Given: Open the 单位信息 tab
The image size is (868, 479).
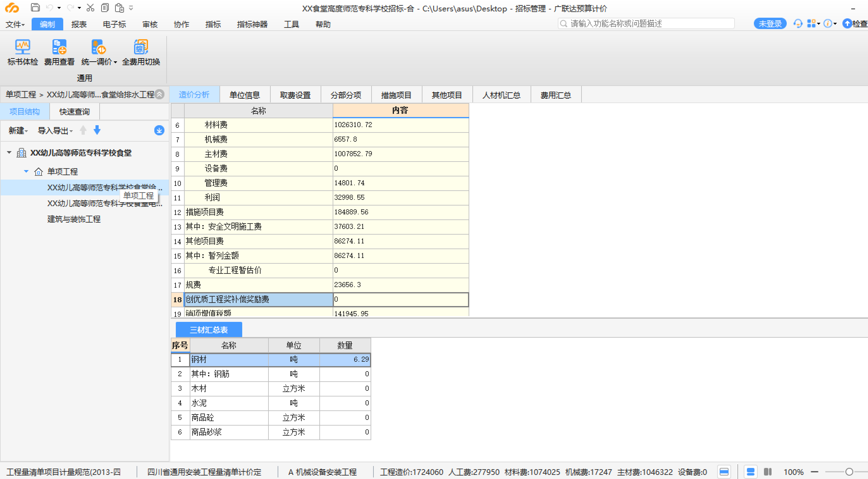Looking at the screenshot, I should coord(245,95).
